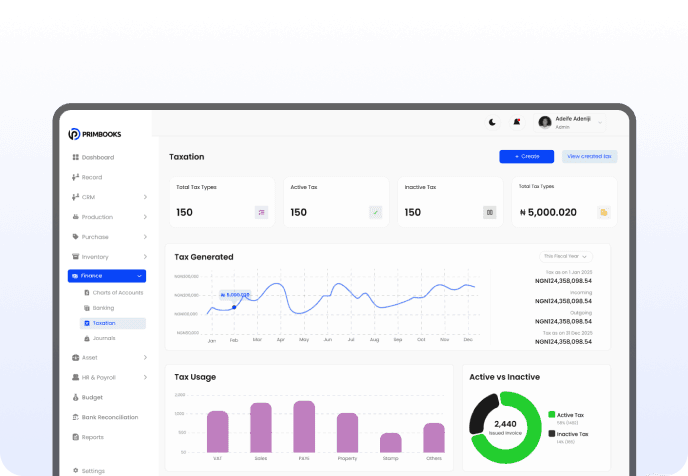Click View created tax button
This screenshot has width=688, height=476.
pos(589,157)
